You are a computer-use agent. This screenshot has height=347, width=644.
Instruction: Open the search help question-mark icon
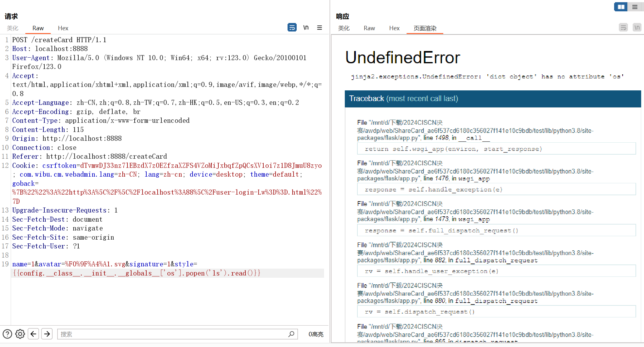coord(7,334)
